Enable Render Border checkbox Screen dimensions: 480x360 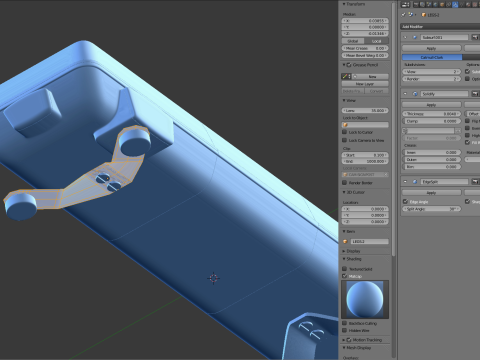(x=345, y=183)
